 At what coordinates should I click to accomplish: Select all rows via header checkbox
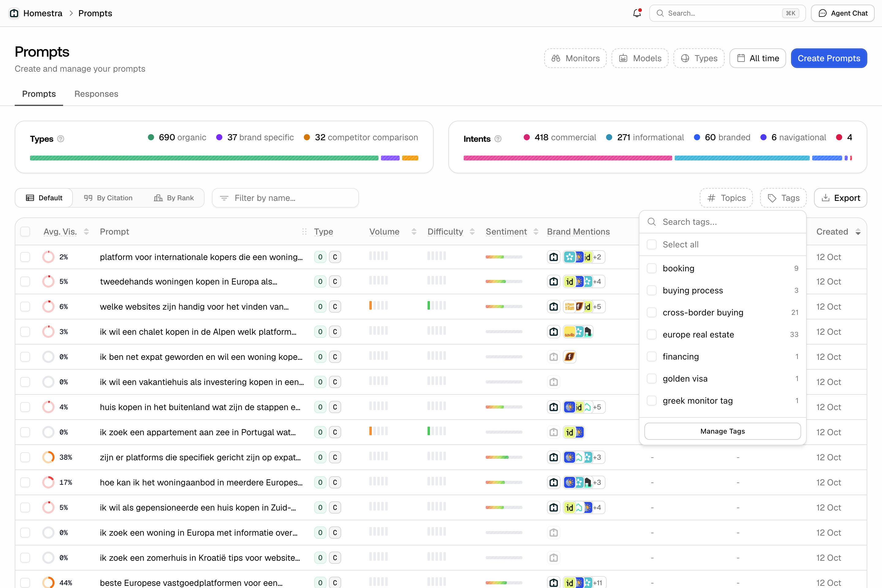click(25, 232)
